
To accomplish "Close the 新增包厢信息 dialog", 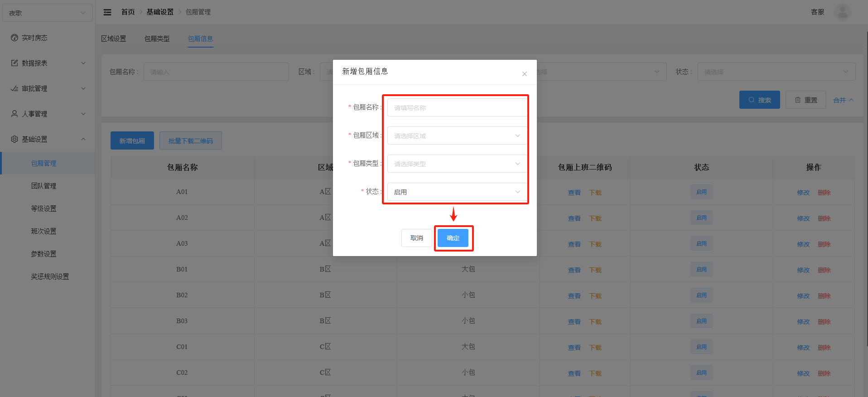I will (x=524, y=74).
